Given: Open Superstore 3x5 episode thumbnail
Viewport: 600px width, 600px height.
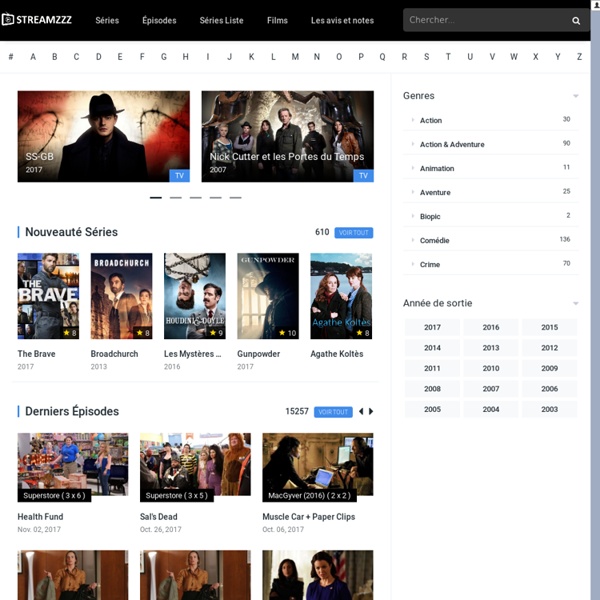Looking at the screenshot, I should point(196,464).
